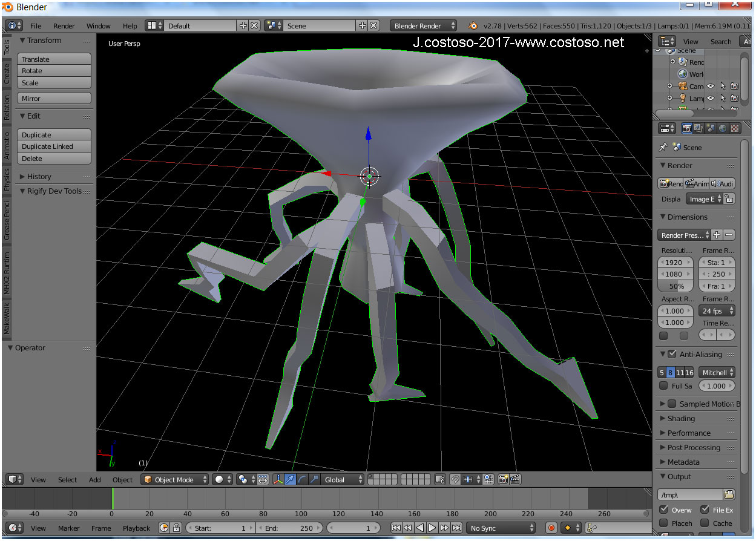Open the Object Mode dropdown
Screen dimensions: 756x541
pos(175,479)
